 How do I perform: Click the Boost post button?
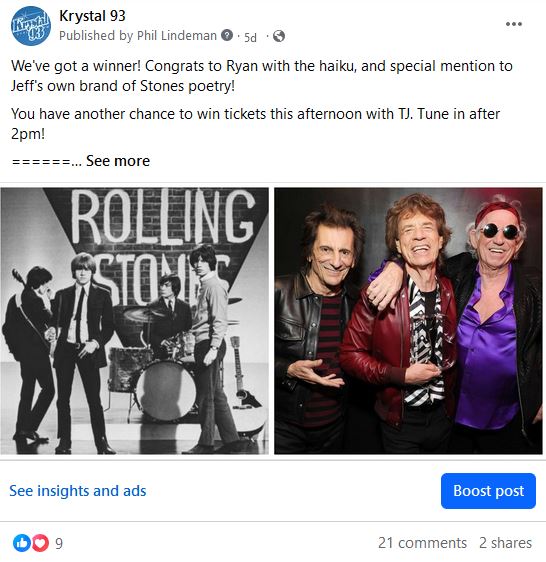click(x=488, y=491)
